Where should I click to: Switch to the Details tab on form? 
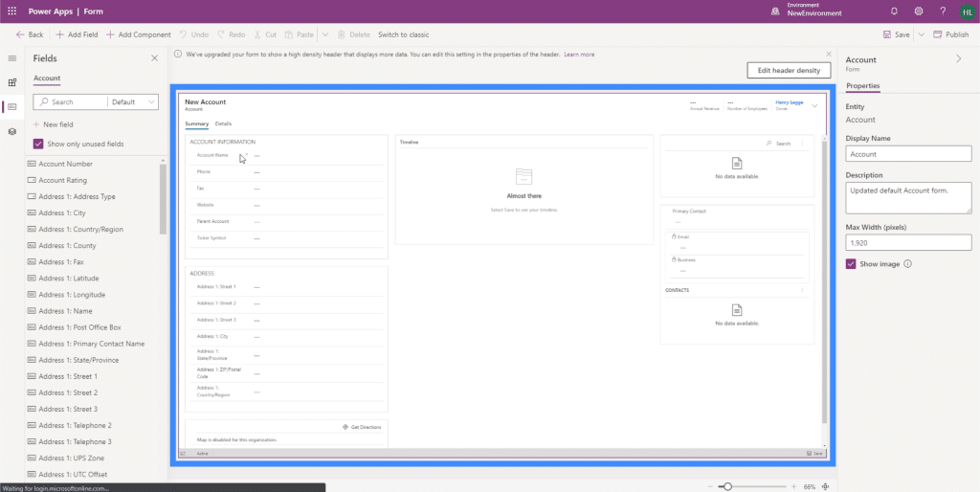(x=223, y=123)
